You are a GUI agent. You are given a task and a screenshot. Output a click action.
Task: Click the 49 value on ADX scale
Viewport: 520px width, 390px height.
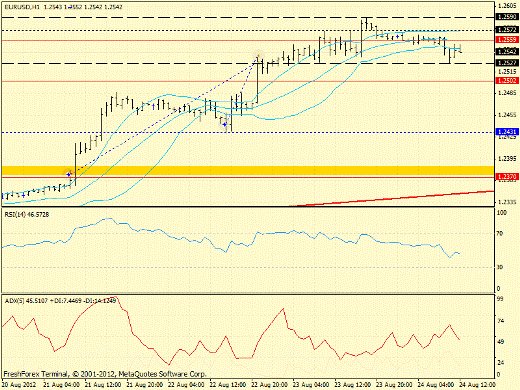point(500,342)
